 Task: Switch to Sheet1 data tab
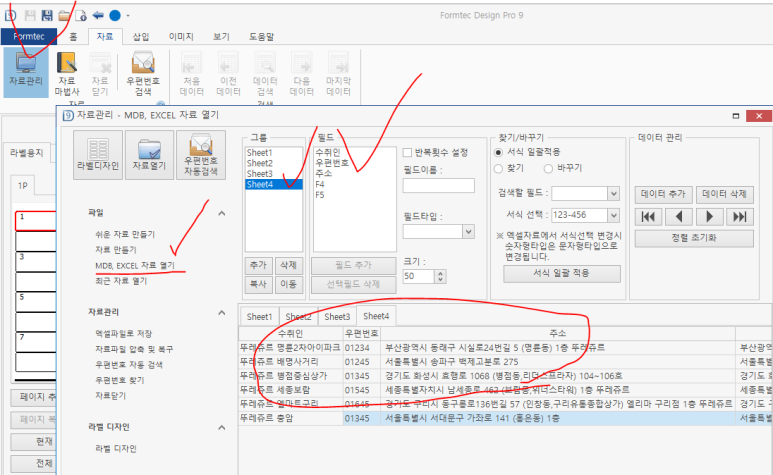(x=259, y=317)
